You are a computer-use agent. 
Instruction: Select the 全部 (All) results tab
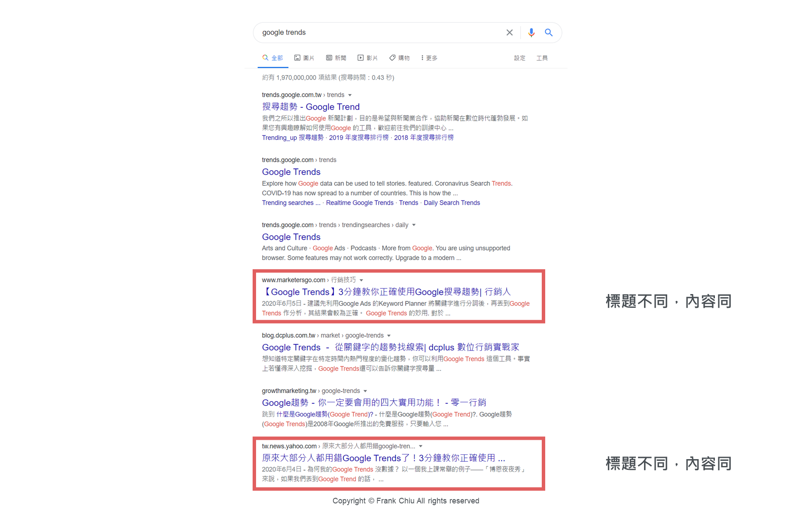[273, 58]
